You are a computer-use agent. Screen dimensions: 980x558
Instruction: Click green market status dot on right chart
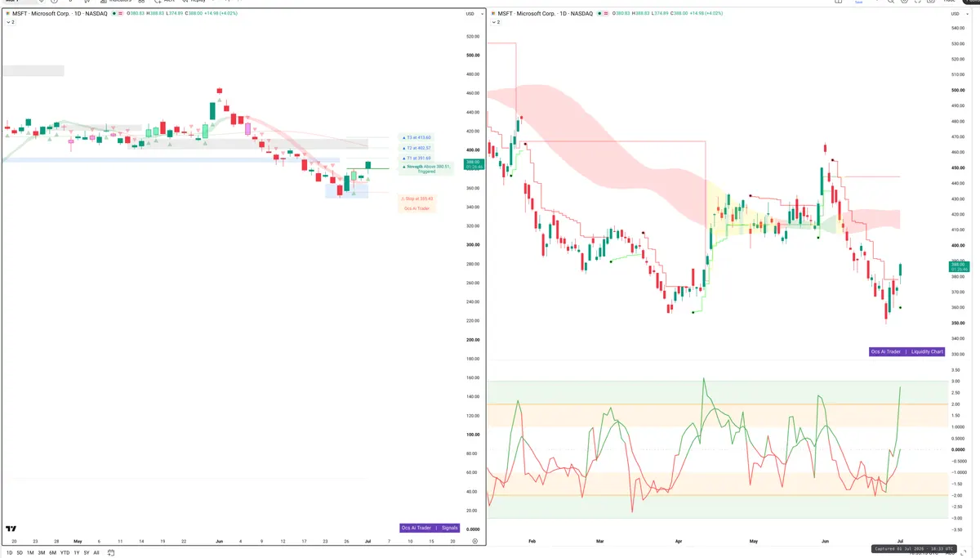pos(601,14)
